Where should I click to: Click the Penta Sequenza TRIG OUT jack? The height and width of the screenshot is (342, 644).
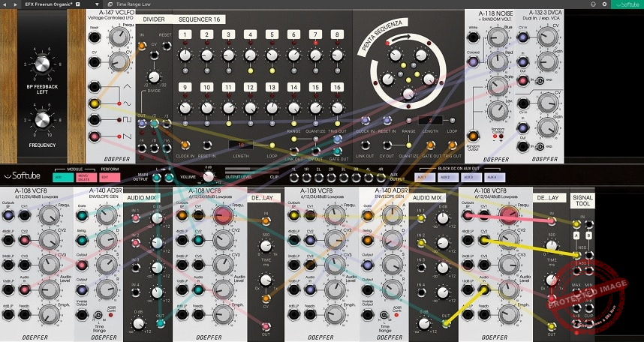coord(452,145)
